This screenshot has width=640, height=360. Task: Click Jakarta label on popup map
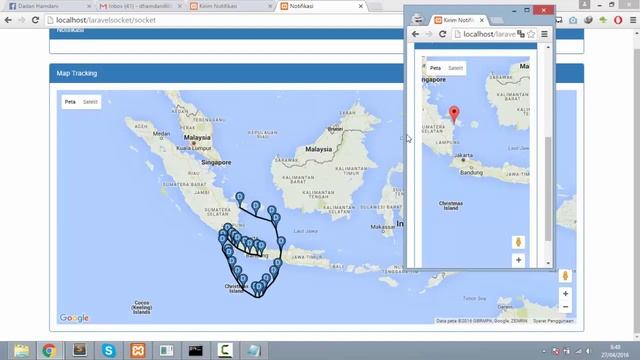pos(464,156)
